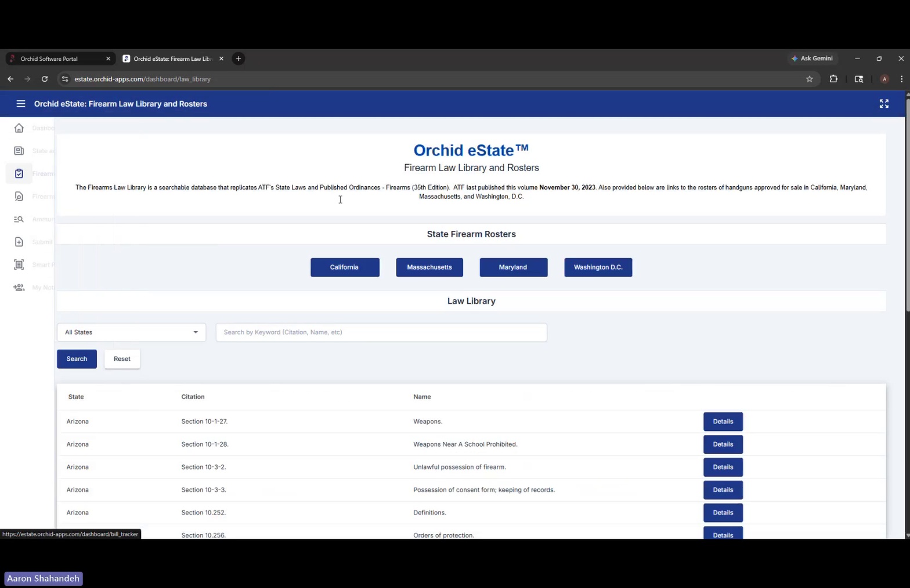
Task: Toggle fullscreen with the expand icon
Action: (884, 104)
